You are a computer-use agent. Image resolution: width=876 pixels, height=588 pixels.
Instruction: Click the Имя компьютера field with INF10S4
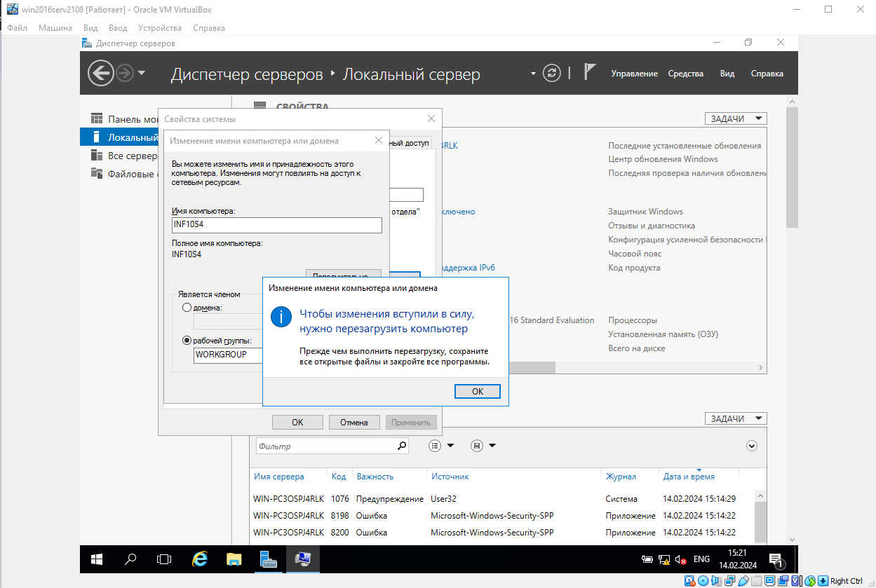[277, 225]
